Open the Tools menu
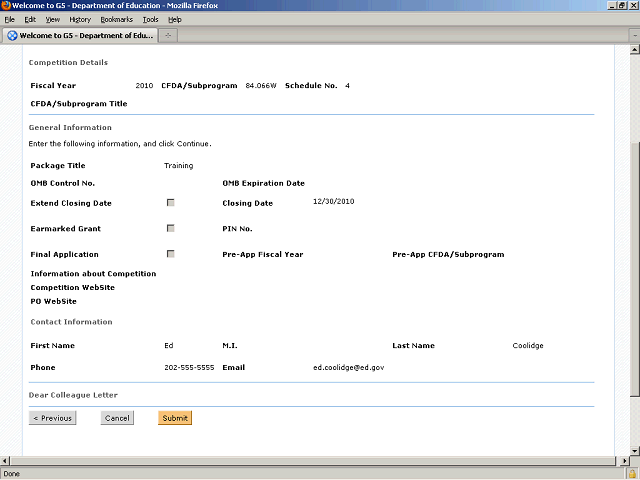The height and width of the screenshot is (480, 640). pos(150,20)
